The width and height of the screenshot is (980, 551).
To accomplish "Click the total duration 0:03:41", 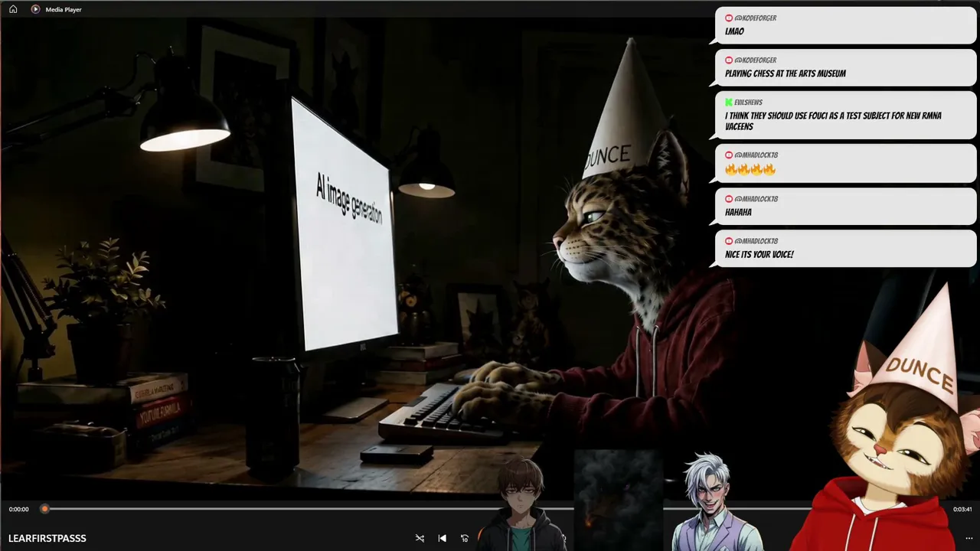I will (x=962, y=509).
